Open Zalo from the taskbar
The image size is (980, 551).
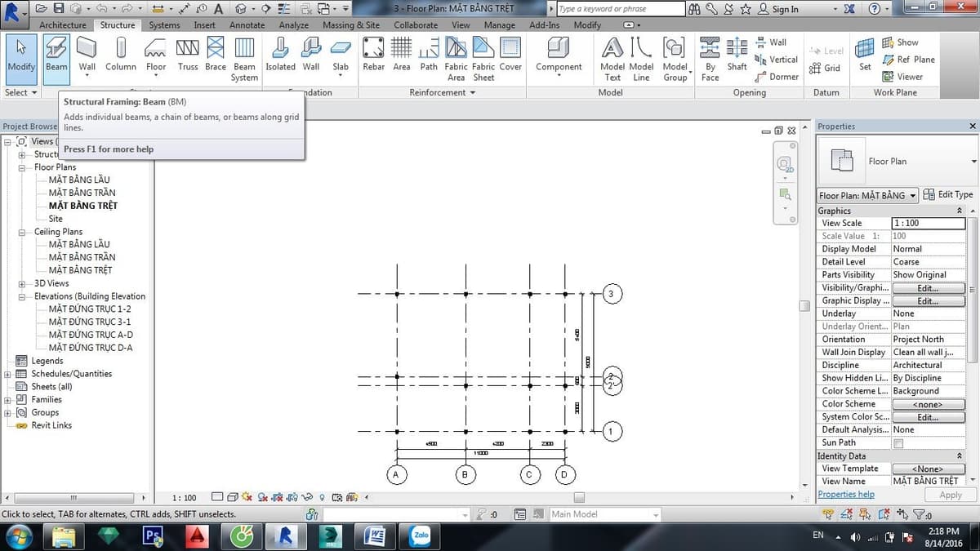pos(421,535)
